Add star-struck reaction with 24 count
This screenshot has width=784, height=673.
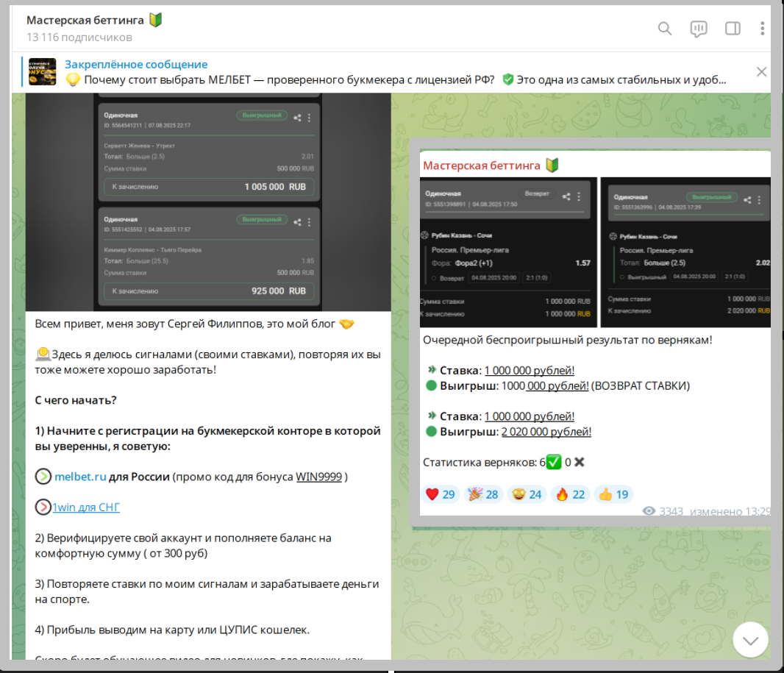click(527, 494)
